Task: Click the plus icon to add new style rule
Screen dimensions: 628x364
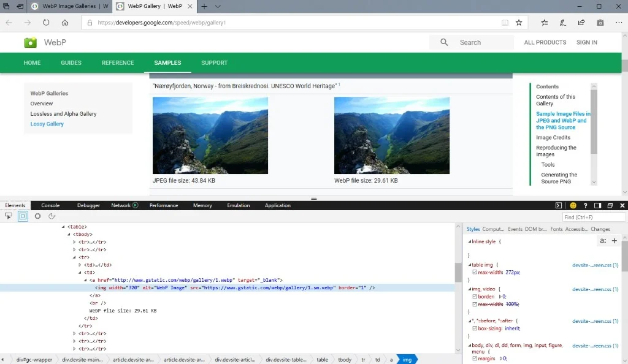Action: tap(615, 240)
